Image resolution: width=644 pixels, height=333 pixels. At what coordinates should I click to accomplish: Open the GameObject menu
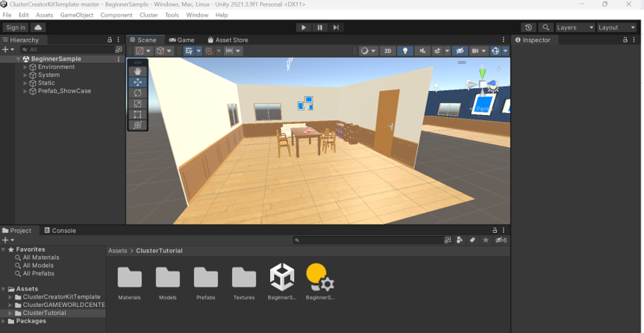point(76,15)
